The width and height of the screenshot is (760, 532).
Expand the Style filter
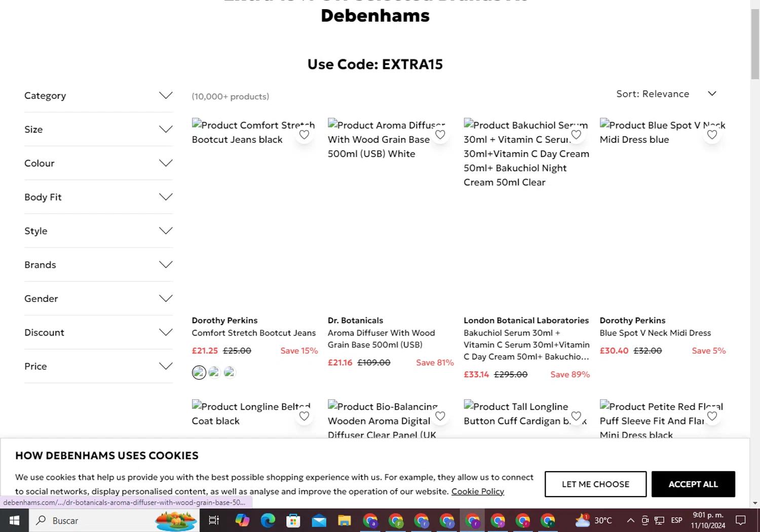point(99,231)
